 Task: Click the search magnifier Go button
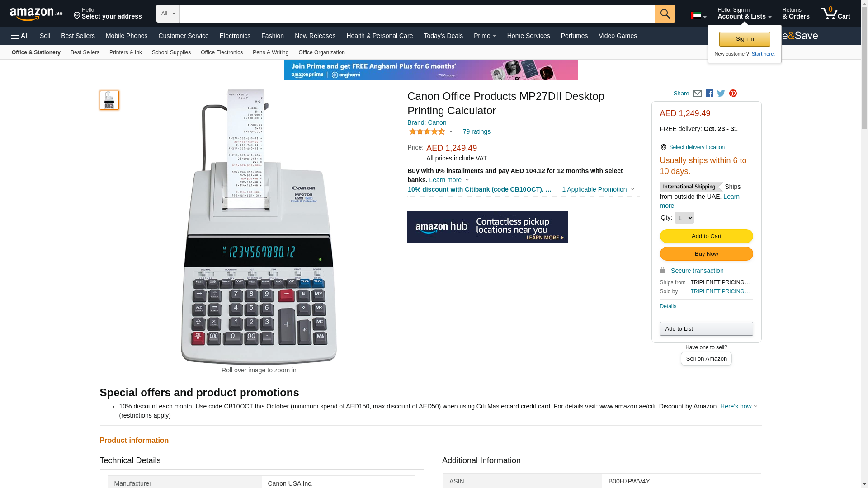point(665,14)
